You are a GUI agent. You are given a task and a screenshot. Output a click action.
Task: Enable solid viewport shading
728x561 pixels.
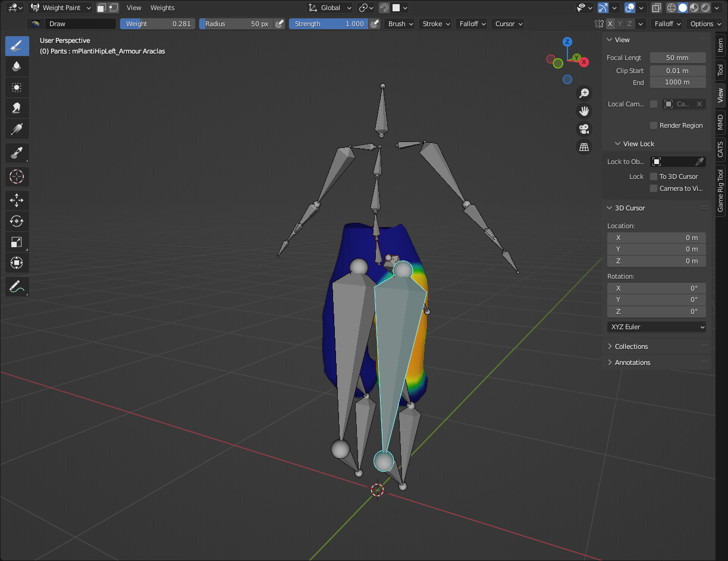(x=683, y=8)
